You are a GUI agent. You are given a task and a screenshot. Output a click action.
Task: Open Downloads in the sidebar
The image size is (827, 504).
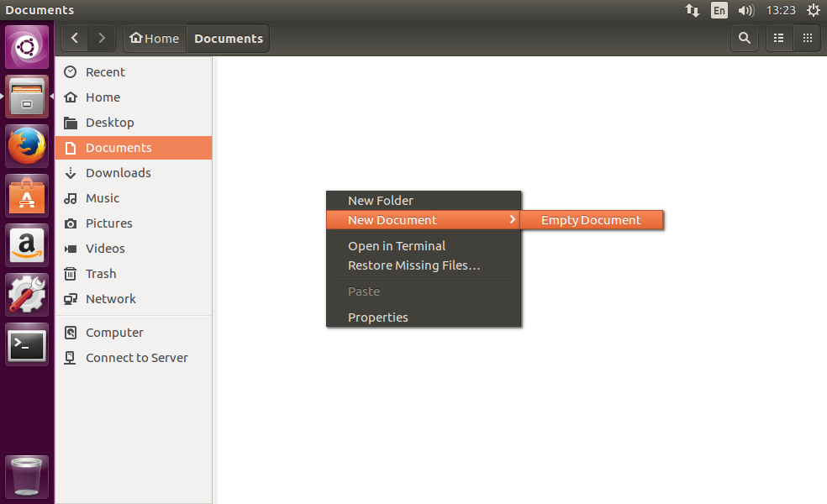(119, 173)
